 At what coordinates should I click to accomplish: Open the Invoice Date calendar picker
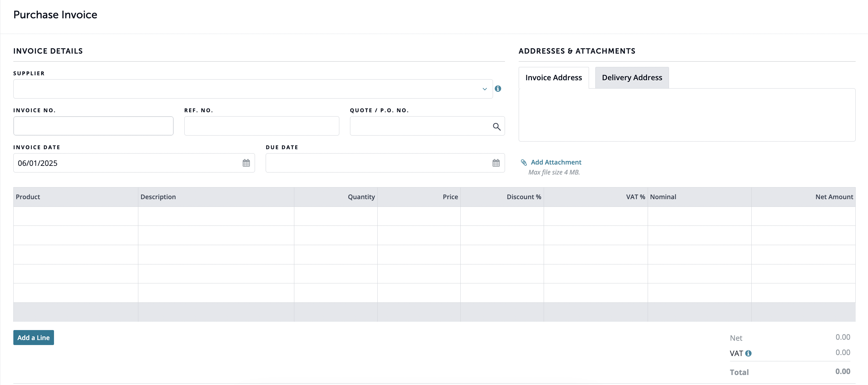pos(246,163)
